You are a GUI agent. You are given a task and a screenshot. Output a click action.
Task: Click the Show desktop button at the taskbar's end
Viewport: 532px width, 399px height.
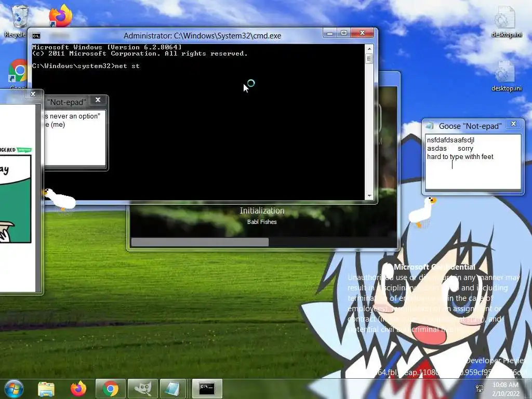click(x=528, y=389)
